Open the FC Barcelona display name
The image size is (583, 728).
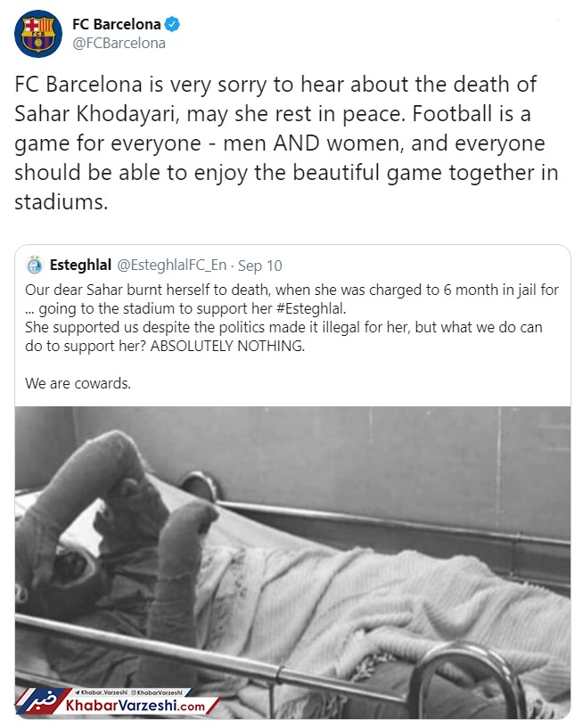point(117,24)
